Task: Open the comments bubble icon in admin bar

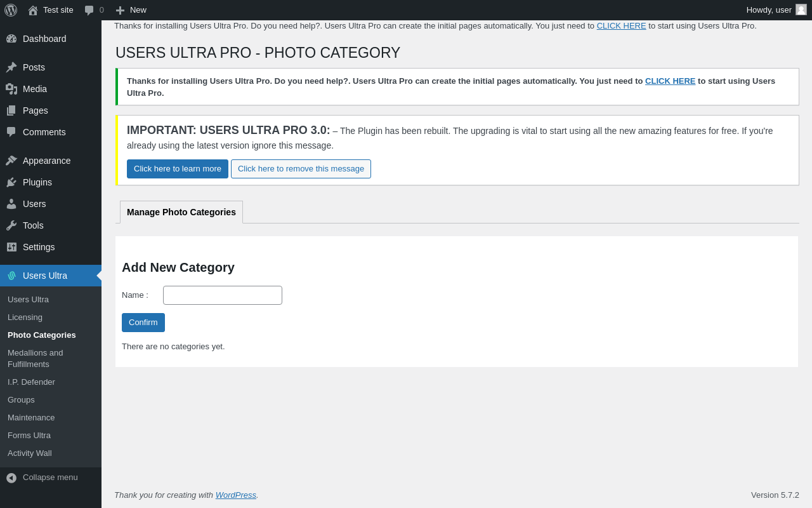Action: tap(89, 10)
